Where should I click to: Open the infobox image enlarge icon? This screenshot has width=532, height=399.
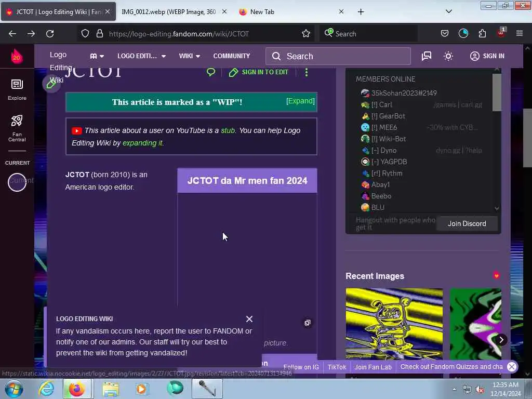[308, 323]
